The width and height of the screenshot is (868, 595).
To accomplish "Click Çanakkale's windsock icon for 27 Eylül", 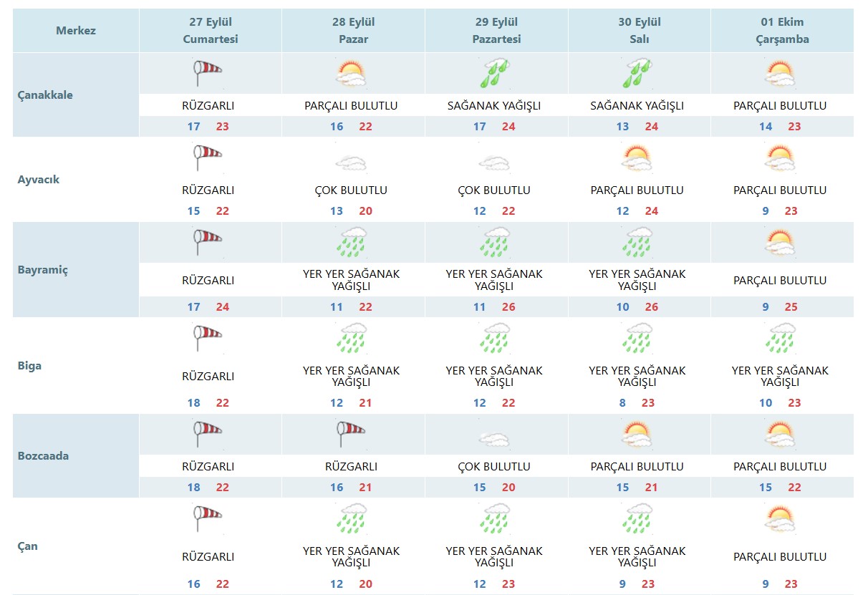I will click(x=208, y=72).
